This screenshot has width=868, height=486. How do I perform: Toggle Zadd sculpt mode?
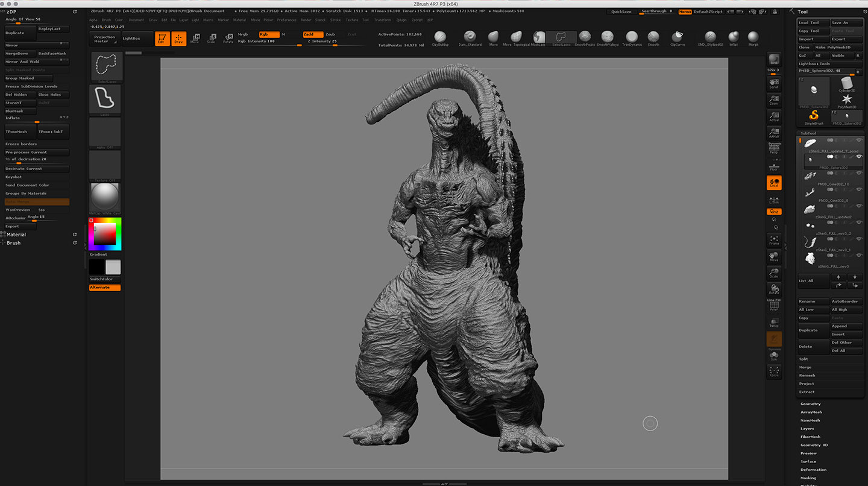pyautogui.click(x=312, y=34)
